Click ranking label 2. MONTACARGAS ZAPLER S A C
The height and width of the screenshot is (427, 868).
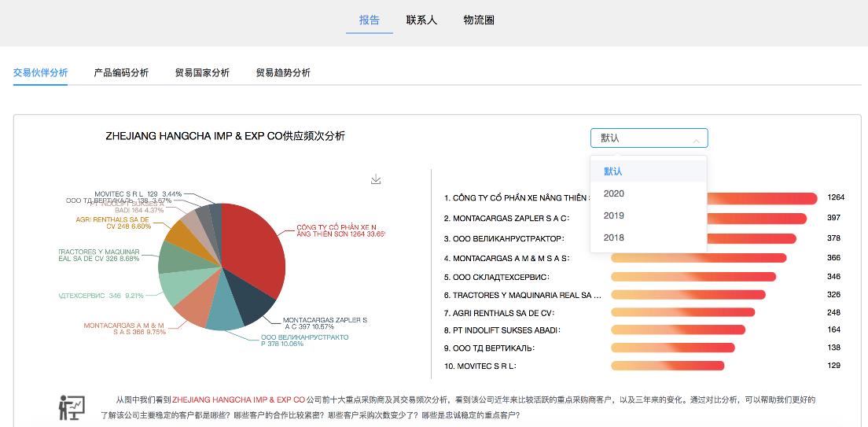point(507,218)
